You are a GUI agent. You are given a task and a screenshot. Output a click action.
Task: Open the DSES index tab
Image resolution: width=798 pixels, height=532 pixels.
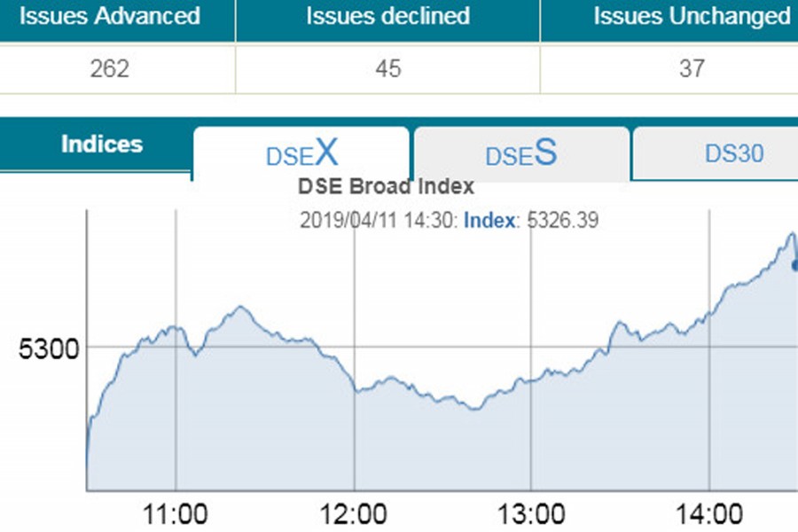(521, 154)
